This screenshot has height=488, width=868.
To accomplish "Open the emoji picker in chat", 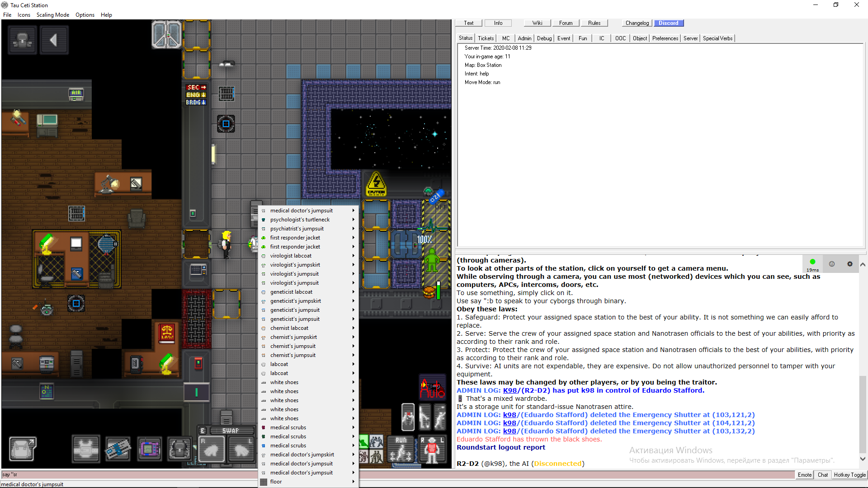I will pos(831,264).
